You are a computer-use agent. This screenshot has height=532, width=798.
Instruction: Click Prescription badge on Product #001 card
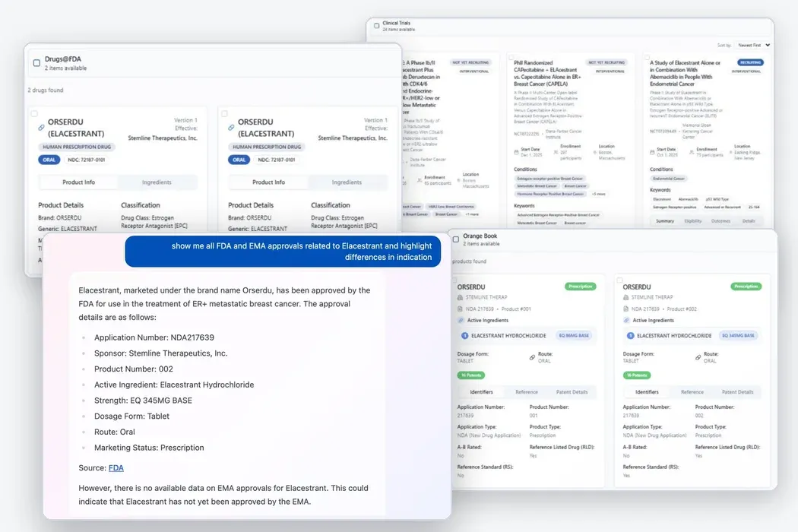coord(580,287)
